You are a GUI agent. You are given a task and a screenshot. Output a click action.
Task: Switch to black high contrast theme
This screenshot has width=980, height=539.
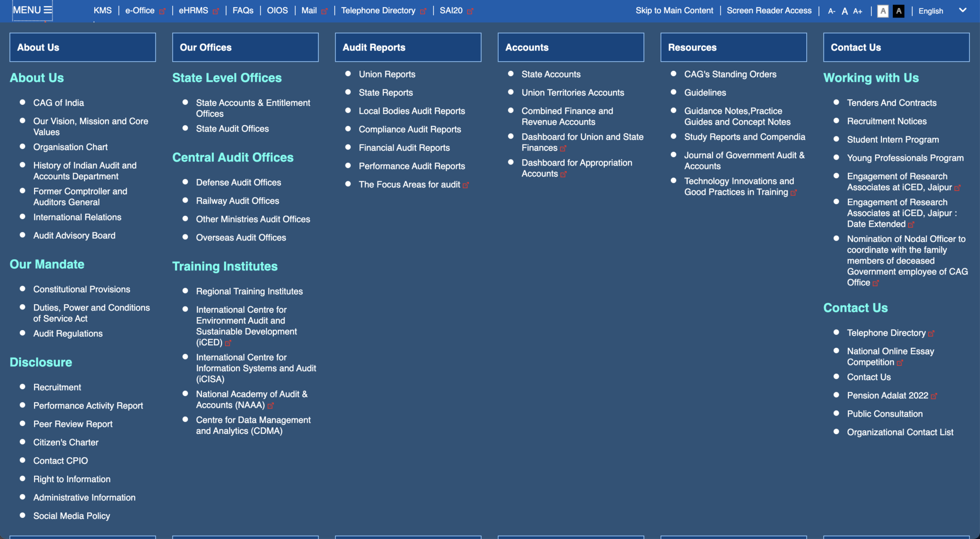[899, 11]
